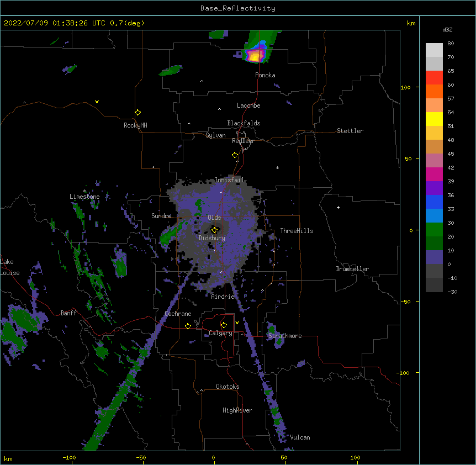Click the Base_Reflectivity title
Screen dimensions: 476x465
coord(238,8)
